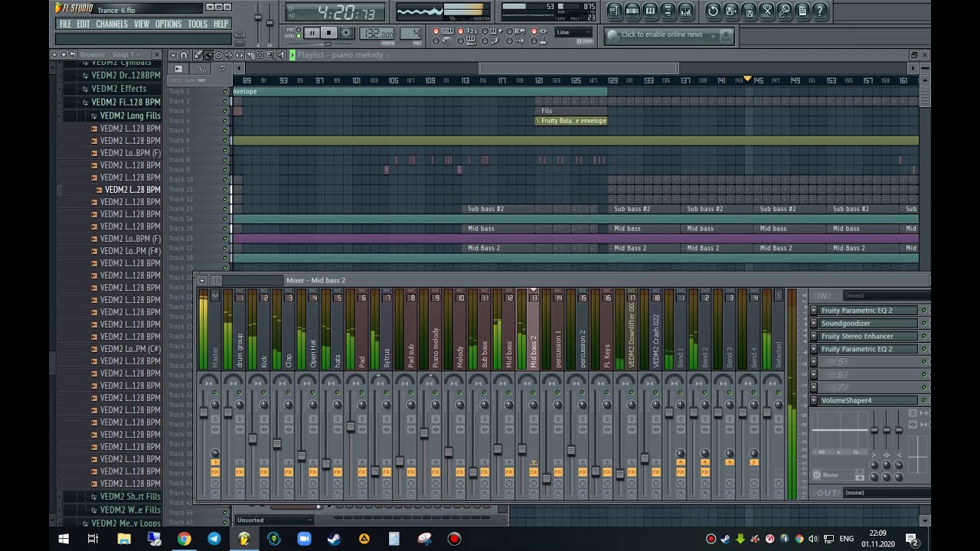Select the playlist Select tool
This screenshot has height=551, width=980.
[260, 55]
